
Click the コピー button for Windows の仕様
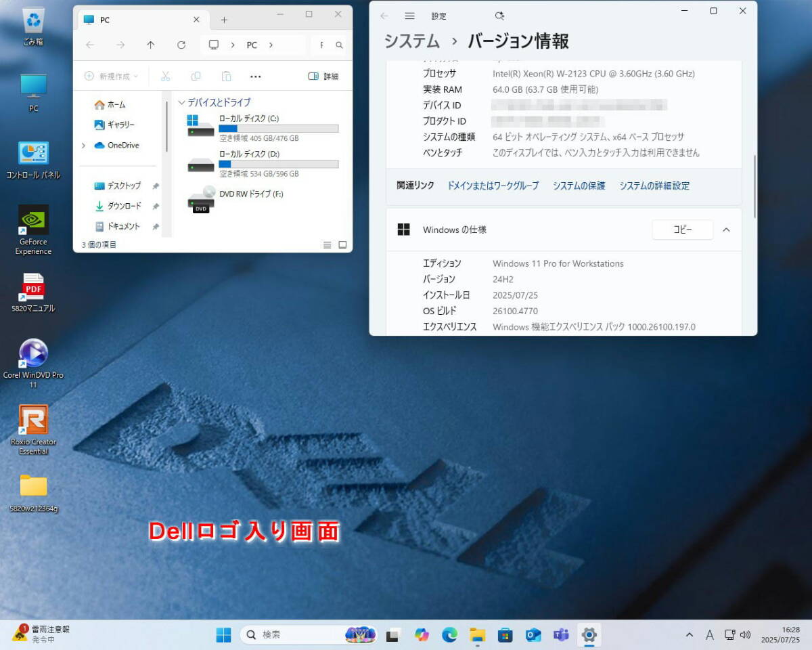click(x=683, y=230)
